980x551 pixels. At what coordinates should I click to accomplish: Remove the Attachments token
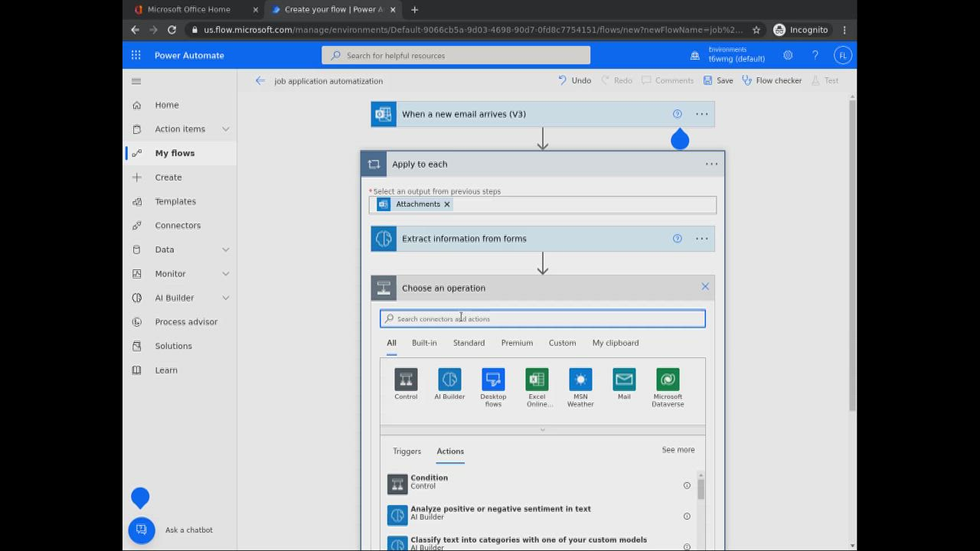click(447, 204)
